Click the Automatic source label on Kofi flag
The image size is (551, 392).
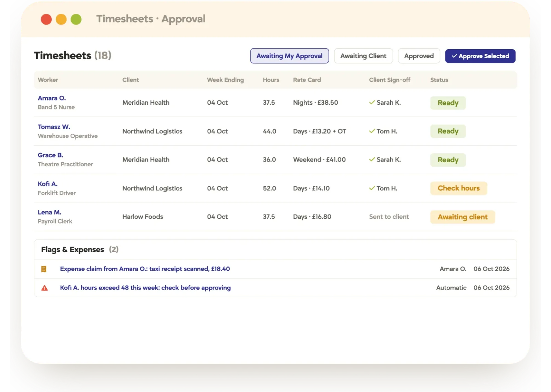pyautogui.click(x=451, y=288)
